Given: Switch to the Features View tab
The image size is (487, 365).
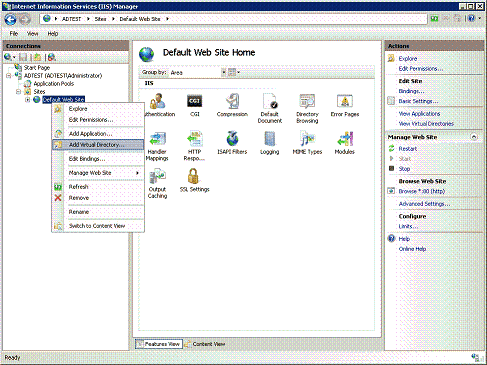Looking at the screenshot, I should pyautogui.click(x=159, y=344).
